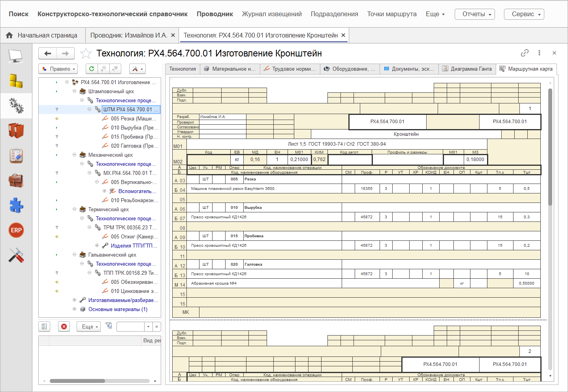Open the tools hammer dropdown above the tree
This screenshot has height=392, width=568.
pos(137,69)
